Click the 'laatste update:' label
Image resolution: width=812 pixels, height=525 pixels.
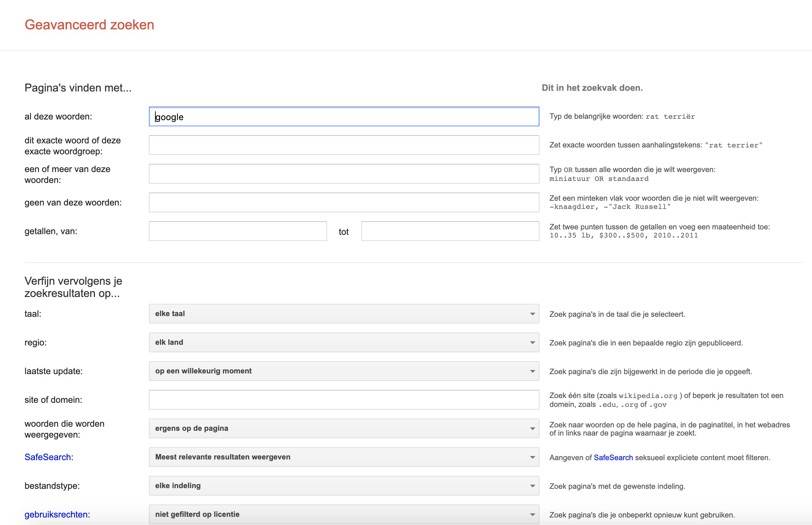(54, 371)
